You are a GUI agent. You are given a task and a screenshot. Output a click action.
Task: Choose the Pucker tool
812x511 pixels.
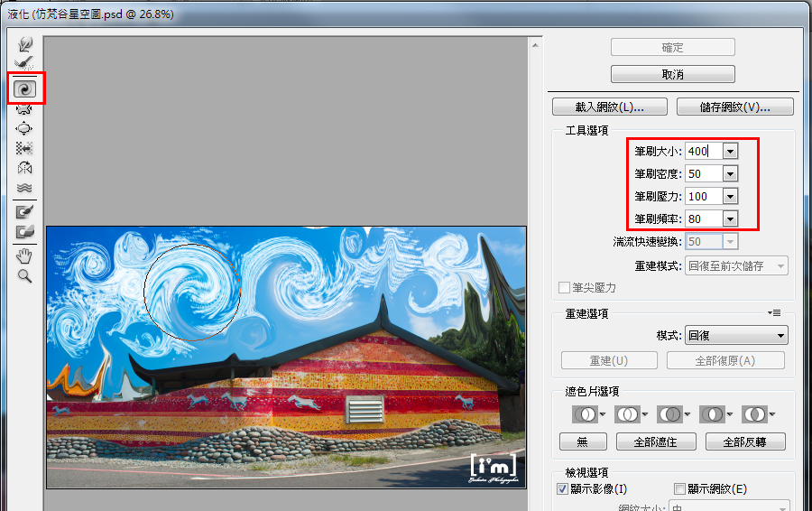(x=24, y=109)
